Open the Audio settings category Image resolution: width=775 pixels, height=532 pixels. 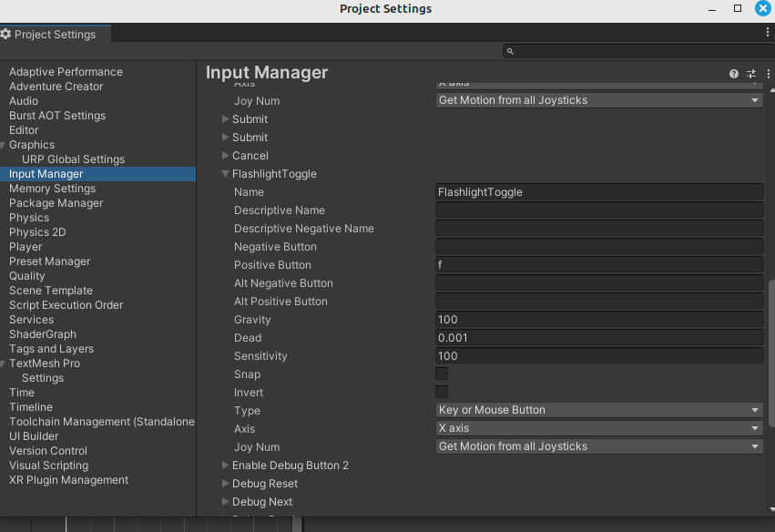point(24,101)
